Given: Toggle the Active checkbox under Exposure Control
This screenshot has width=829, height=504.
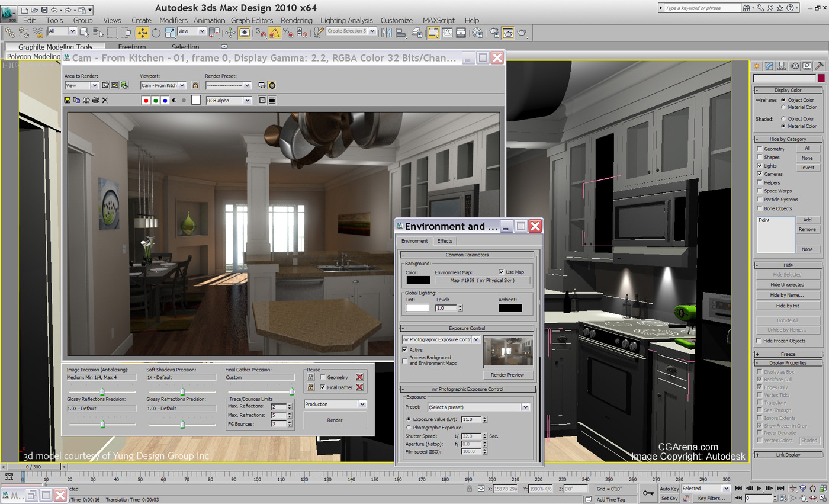Looking at the screenshot, I should 406,348.
